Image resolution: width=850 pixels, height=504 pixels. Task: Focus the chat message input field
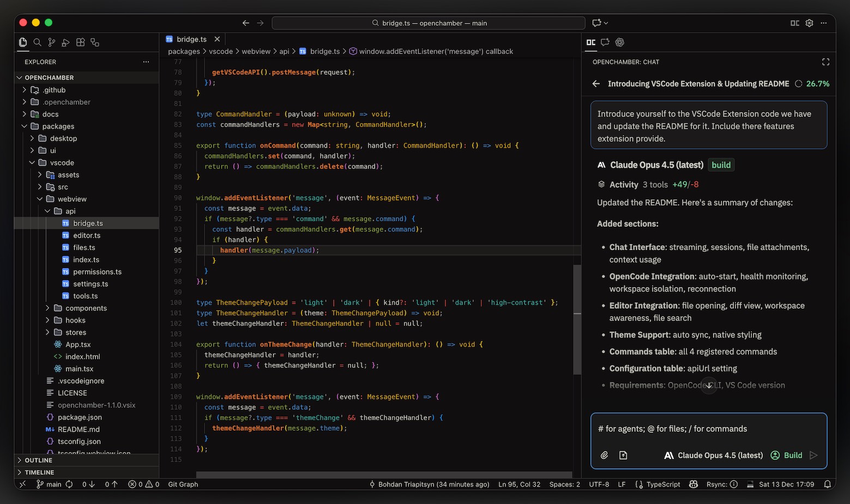709,429
